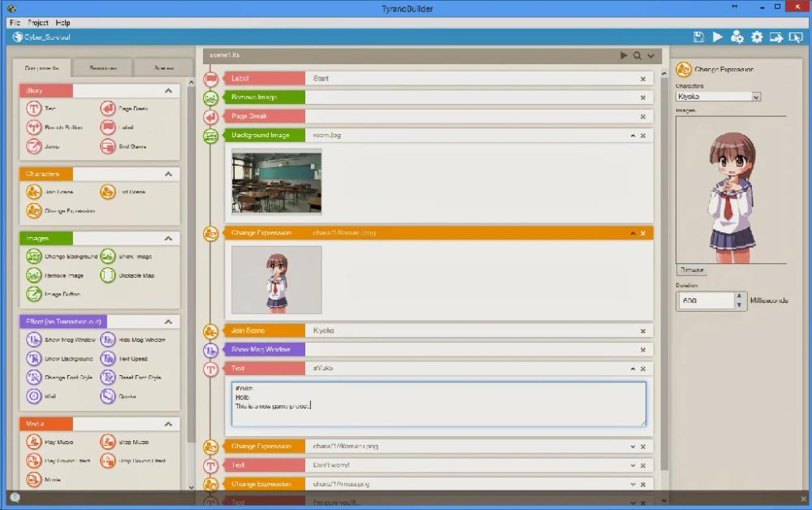
Task: Choose the Stop Music component icon
Action: (x=108, y=442)
